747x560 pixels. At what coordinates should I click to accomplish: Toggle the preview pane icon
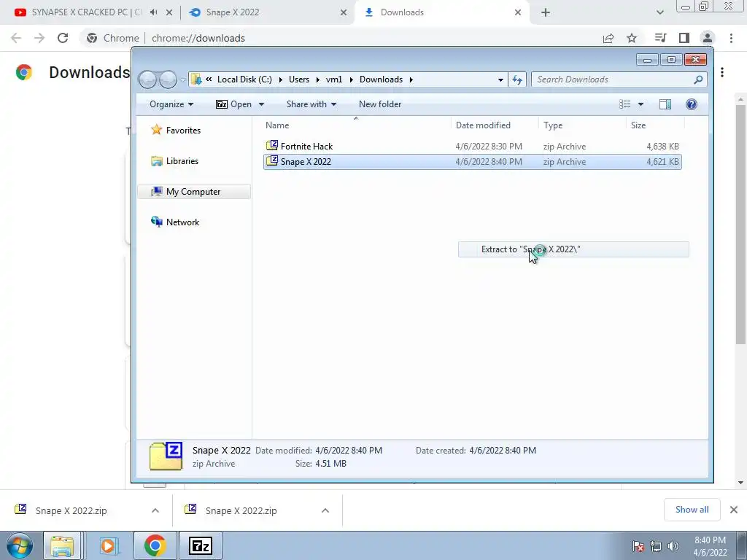[665, 104]
